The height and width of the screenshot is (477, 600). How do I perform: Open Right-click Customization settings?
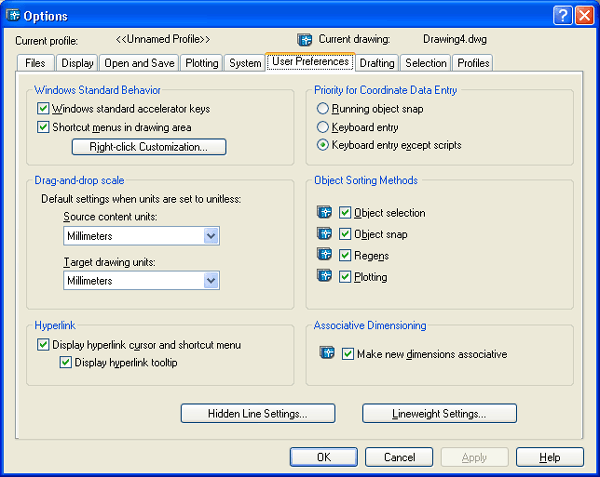point(149,147)
